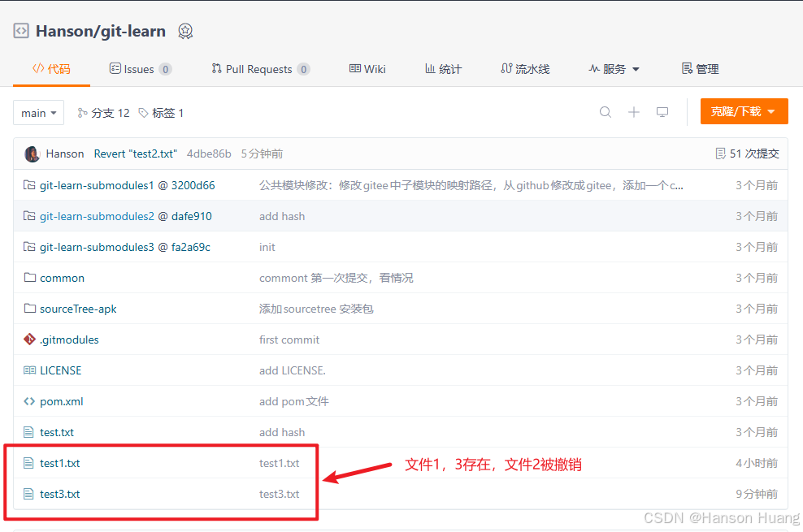
Task: Open the test1.txt file
Action: [60, 463]
